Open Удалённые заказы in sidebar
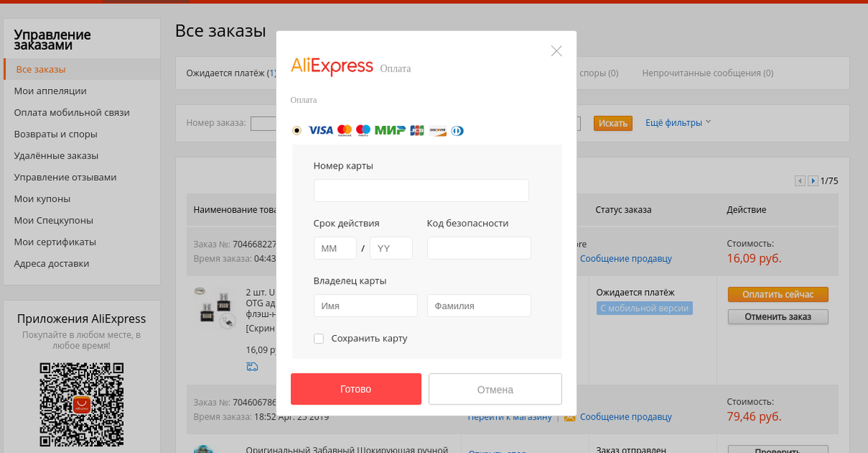Viewport: 868px width, 453px height. pyautogui.click(x=56, y=156)
